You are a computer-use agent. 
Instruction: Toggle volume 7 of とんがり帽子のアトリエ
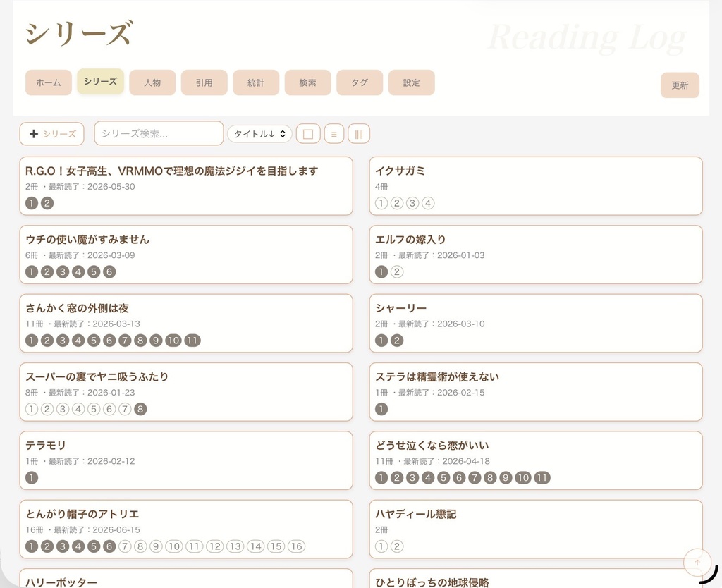pos(125,546)
